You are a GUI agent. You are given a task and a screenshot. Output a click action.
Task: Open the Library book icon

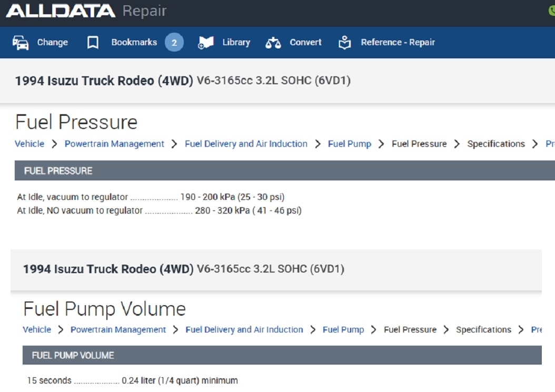205,43
